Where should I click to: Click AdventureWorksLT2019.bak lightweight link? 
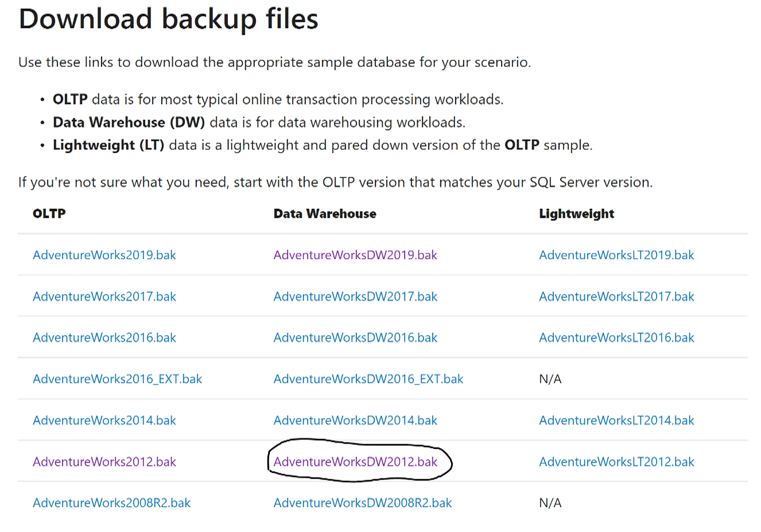[616, 255]
